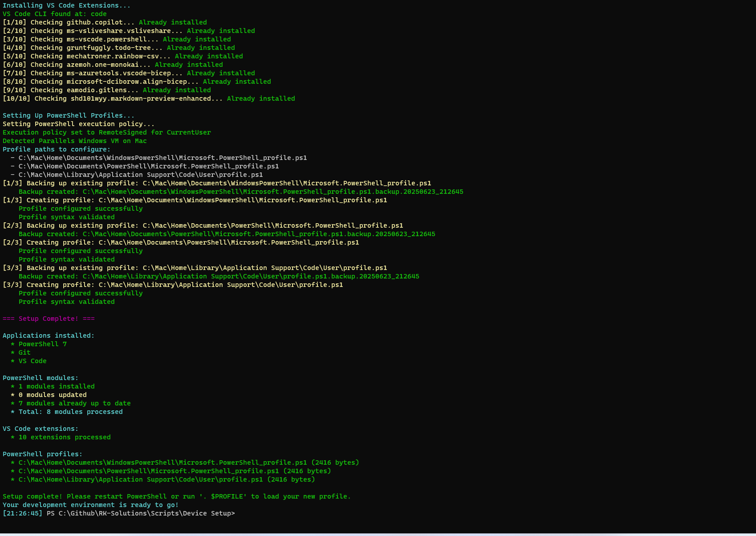Click the "Detected Parallels Windows VM on Mac" line
Image resolution: width=756 pixels, height=536 pixels.
pos(74,141)
